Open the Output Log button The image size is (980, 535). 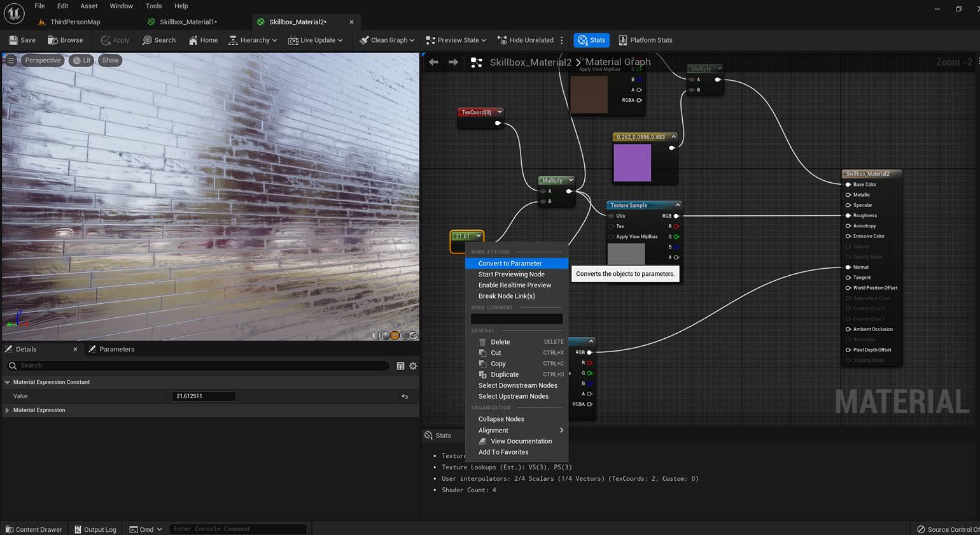click(95, 529)
